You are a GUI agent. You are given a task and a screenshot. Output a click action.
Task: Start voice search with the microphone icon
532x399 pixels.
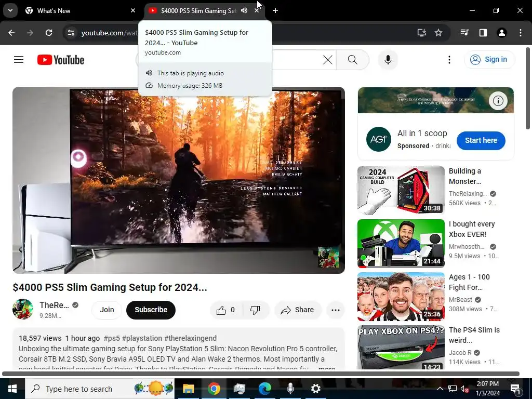[388, 60]
